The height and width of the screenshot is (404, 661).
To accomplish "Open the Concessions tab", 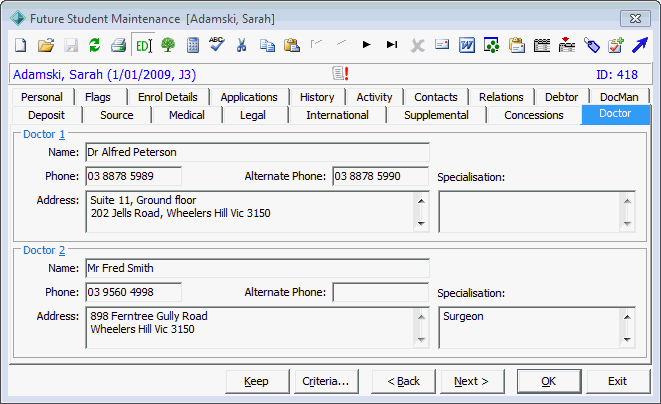I will click(534, 115).
